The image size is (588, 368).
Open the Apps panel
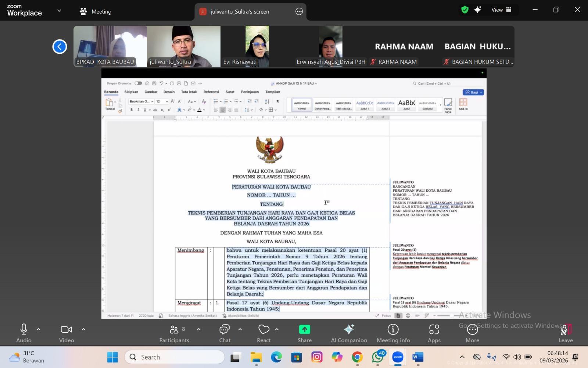pos(434,333)
